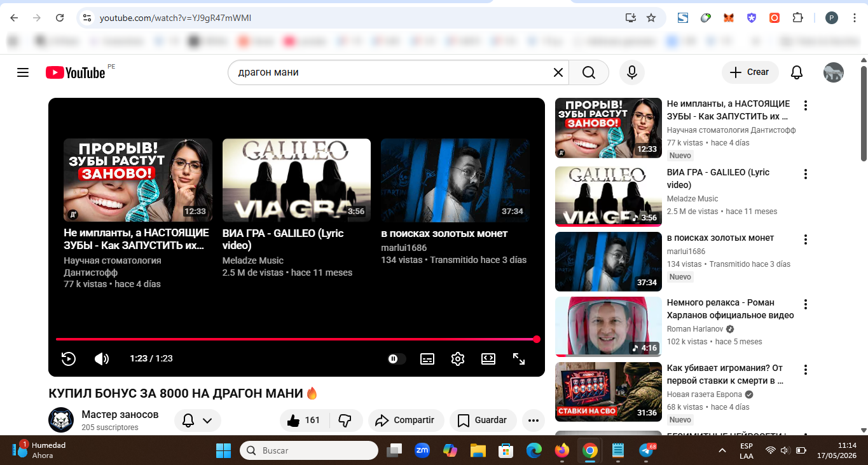Toggle subtitles in the video player

pos(427,359)
